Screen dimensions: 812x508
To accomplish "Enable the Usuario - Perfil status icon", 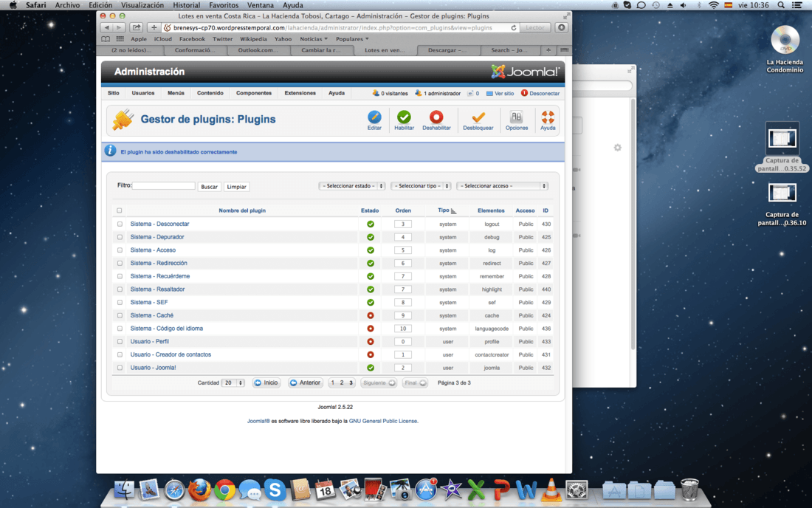I will coord(371,342).
